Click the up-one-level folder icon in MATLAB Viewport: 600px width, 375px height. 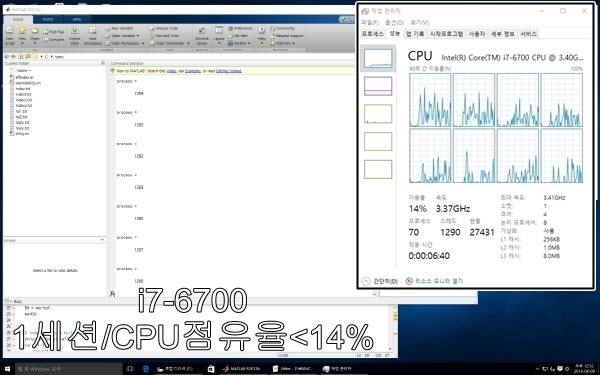(21, 57)
